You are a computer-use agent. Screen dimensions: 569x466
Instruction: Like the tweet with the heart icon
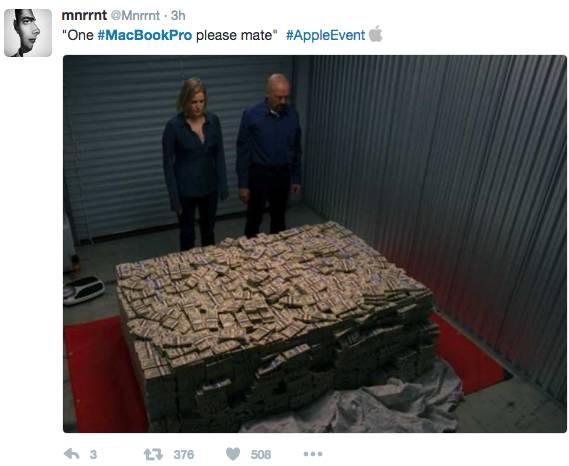click(233, 454)
